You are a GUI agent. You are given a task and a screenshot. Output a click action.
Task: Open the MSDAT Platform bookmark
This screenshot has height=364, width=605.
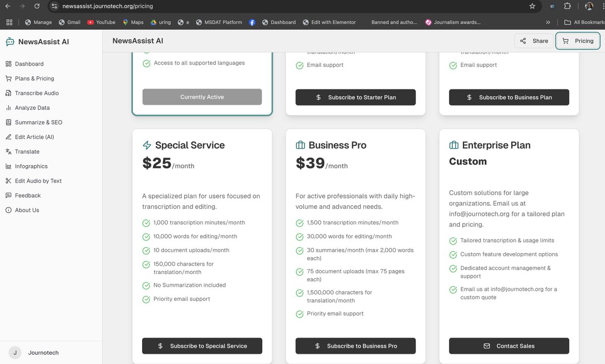[x=219, y=22]
